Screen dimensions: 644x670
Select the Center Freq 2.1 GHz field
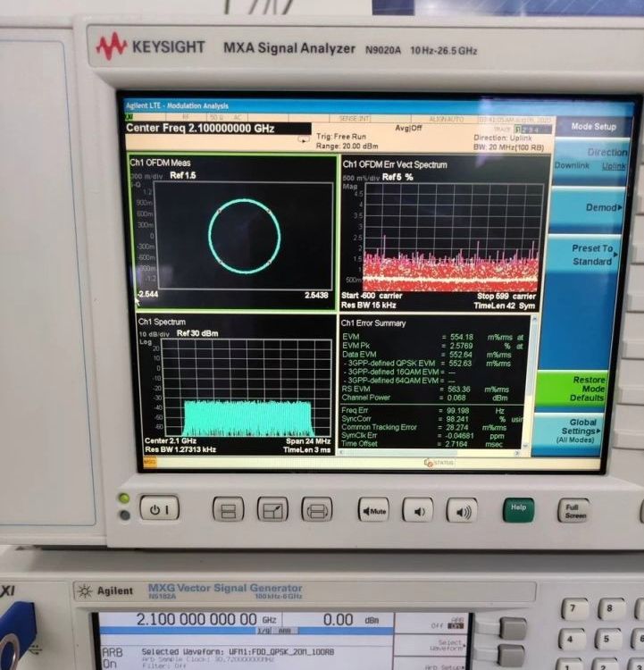pyautogui.click(x=200, y=128)
